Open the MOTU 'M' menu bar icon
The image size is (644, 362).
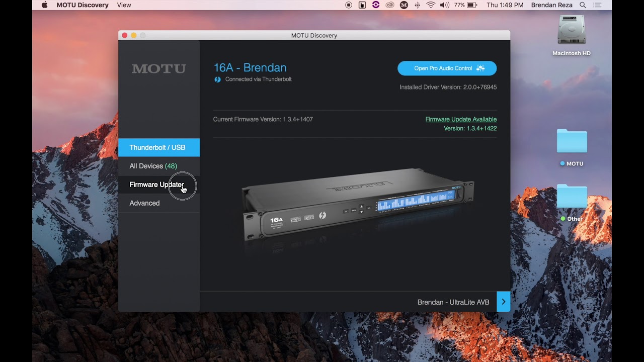(404, 5)
